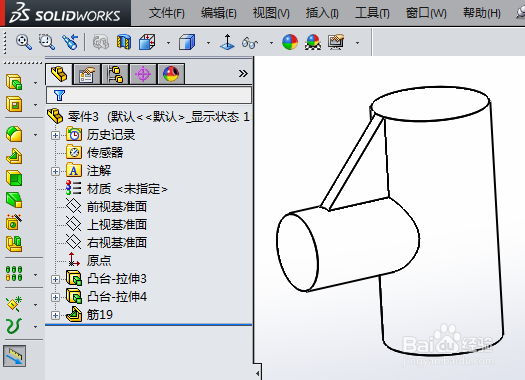The image size is (525, 380).
Task: Select the 原点 origin item
Action: coord(89,260)
